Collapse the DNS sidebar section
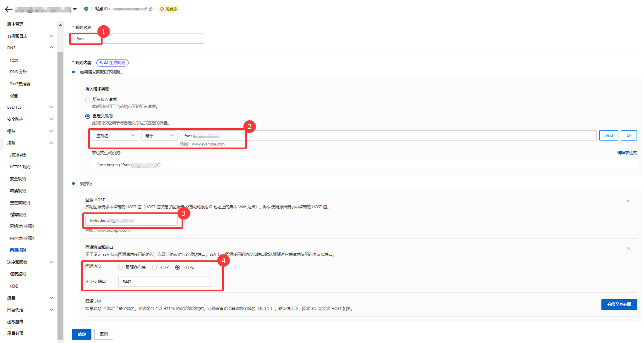 (x=51, y=48)
